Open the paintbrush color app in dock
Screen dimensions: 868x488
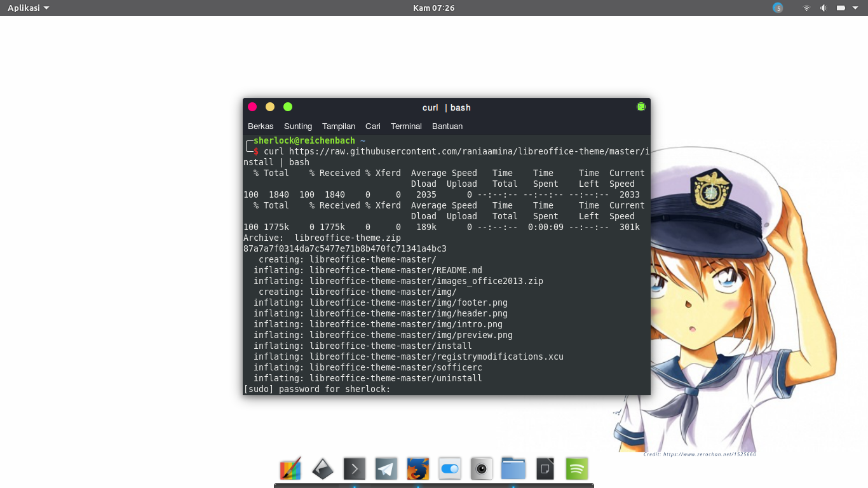(x=290, y=469)
